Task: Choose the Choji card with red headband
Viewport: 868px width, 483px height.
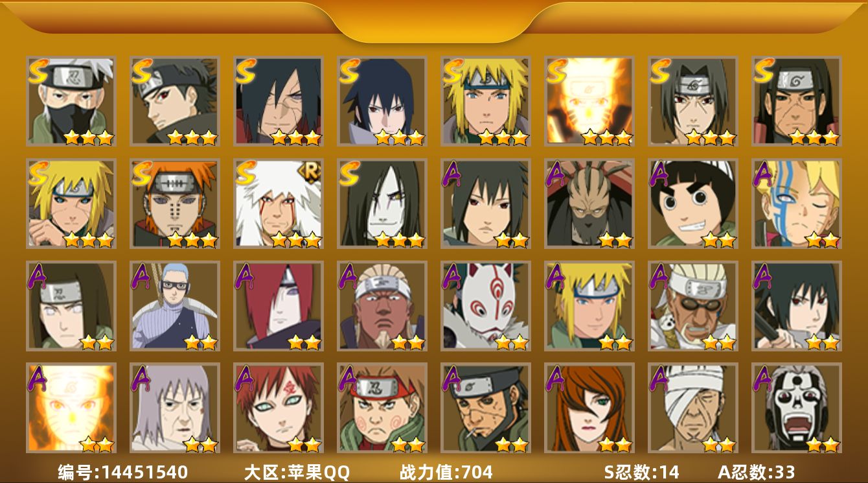Action: tap(382, 408)
